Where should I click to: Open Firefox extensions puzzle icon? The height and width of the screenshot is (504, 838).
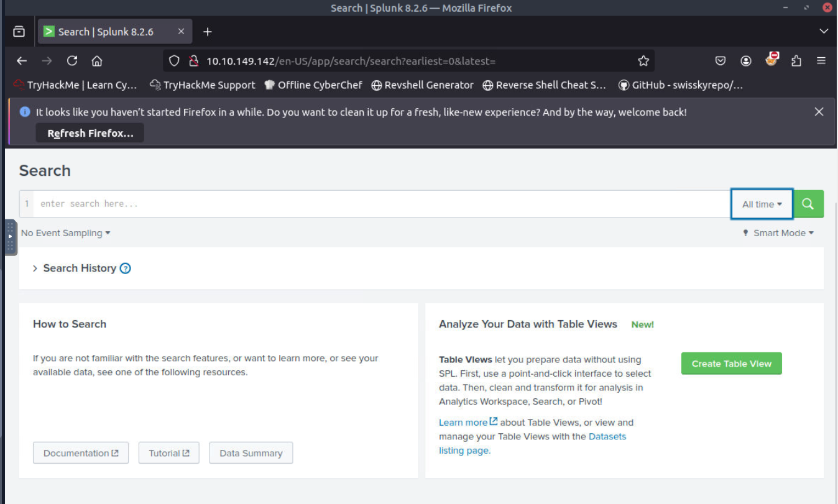point(796,61)
